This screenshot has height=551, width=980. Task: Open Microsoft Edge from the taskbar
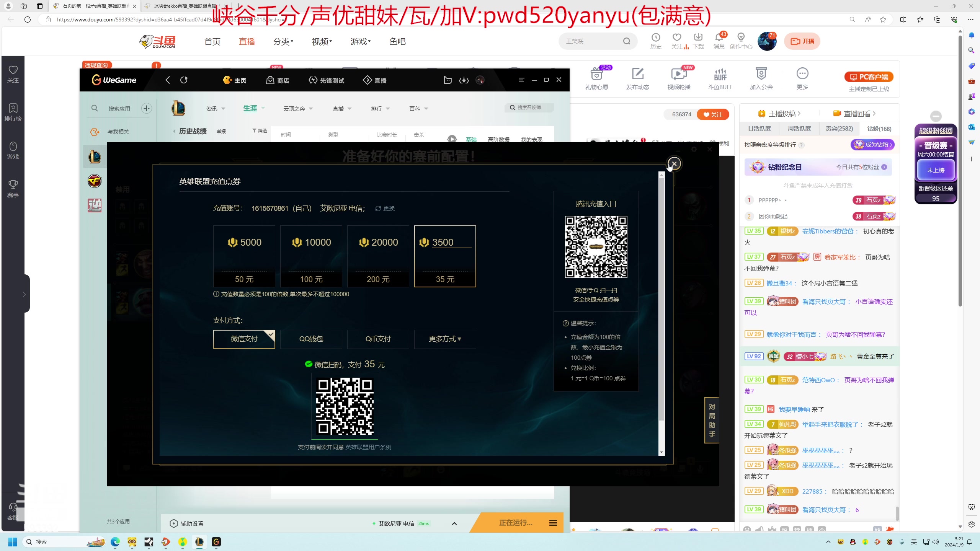pyautogui.click(x=115, y=542)
